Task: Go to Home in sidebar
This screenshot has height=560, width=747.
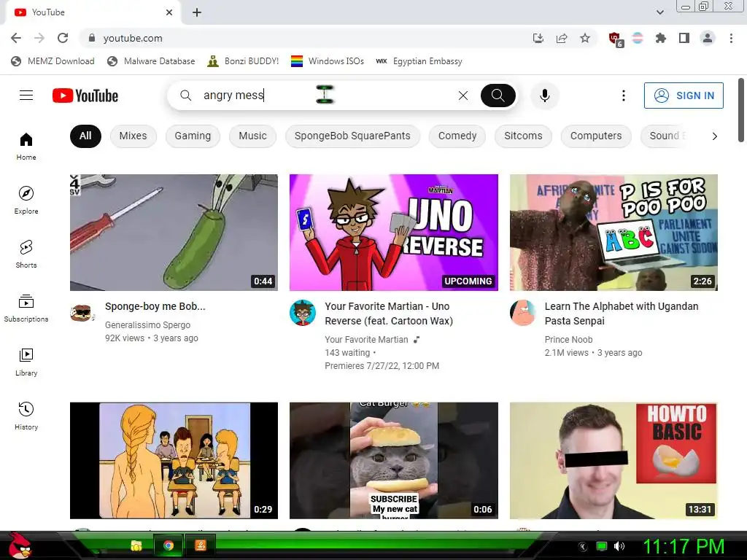Action: pyautogui.click(x=26, y=146)
